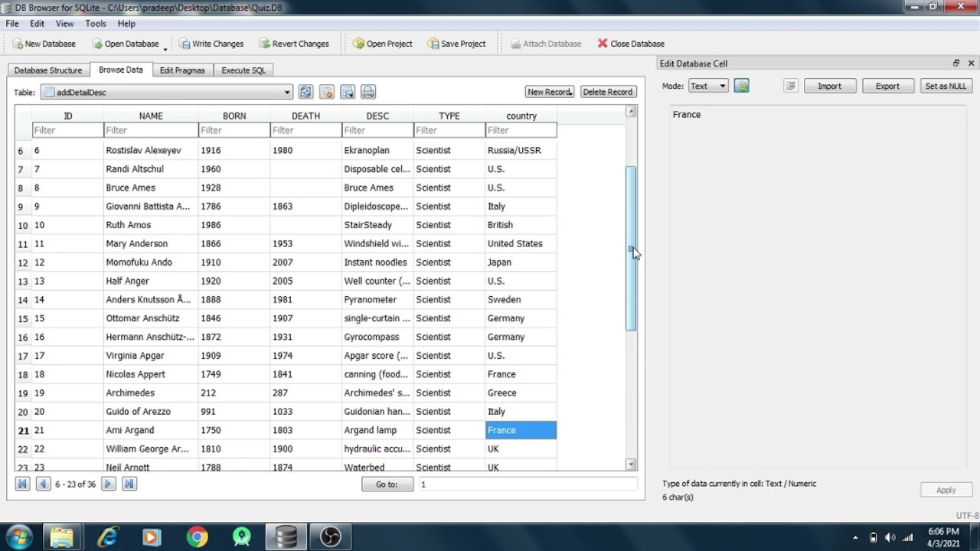Click New Database toolbar button
The width and height of the screenshot is (980, 551).
[x=44, y=44]
